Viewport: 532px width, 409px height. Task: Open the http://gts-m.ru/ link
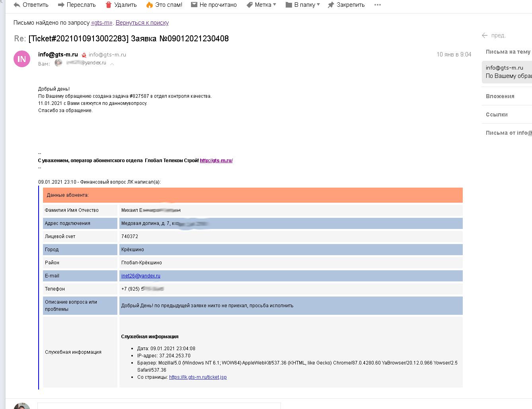click(216, 161)
